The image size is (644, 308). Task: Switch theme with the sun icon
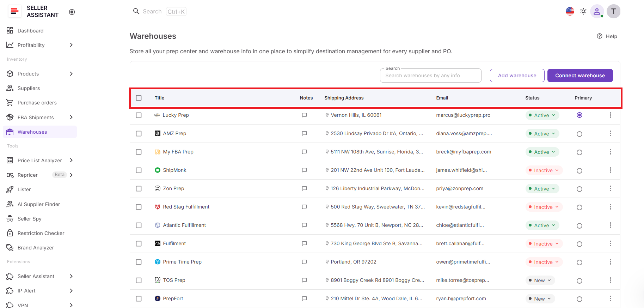583,11
